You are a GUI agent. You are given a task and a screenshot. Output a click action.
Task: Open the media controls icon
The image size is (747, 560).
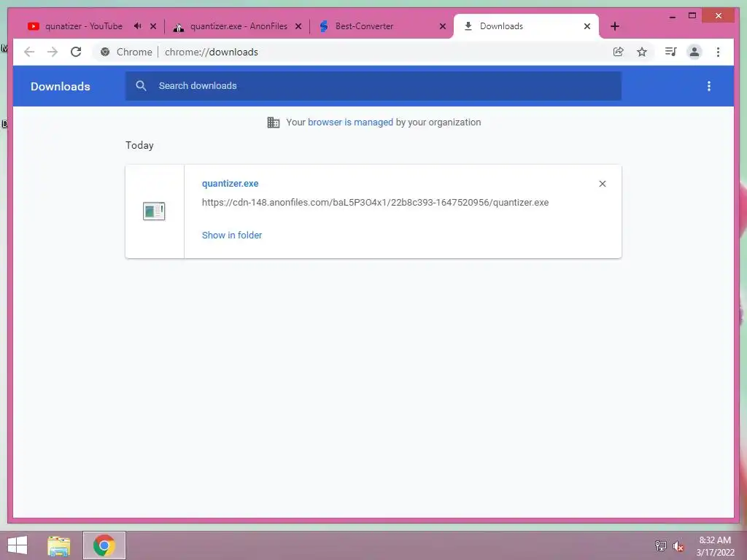[671, 52]
